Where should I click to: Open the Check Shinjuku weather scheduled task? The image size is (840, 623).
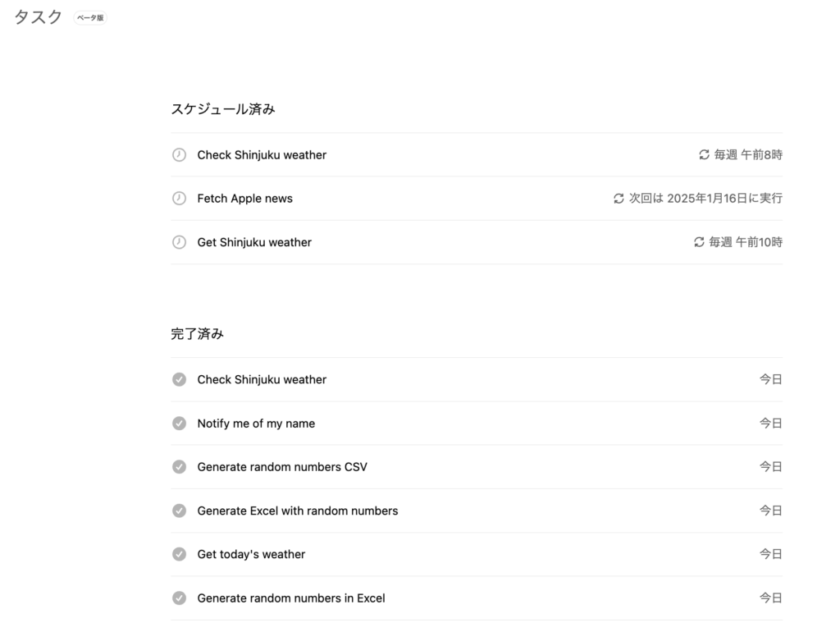tap(261, 154)
